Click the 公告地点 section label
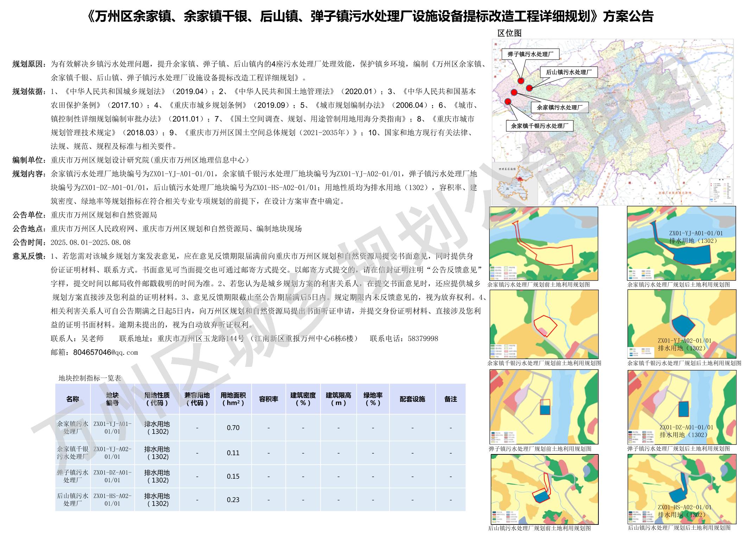 point(30,229)
